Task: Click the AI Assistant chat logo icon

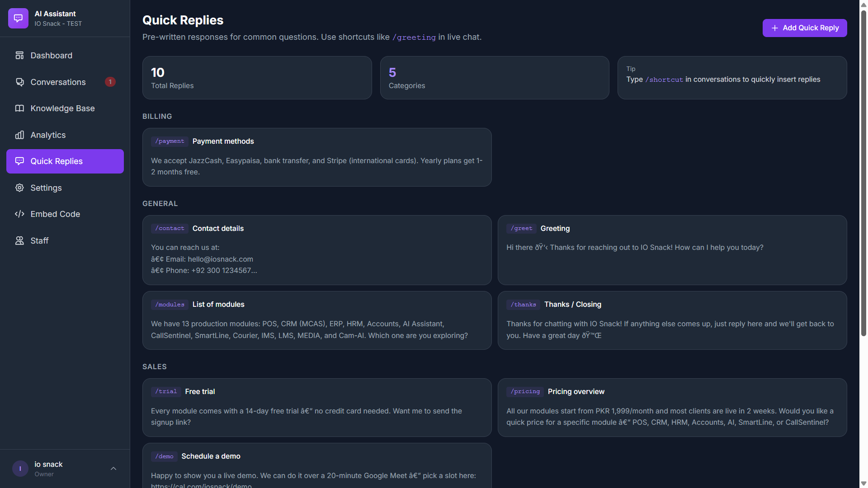Action: point(18,19)
